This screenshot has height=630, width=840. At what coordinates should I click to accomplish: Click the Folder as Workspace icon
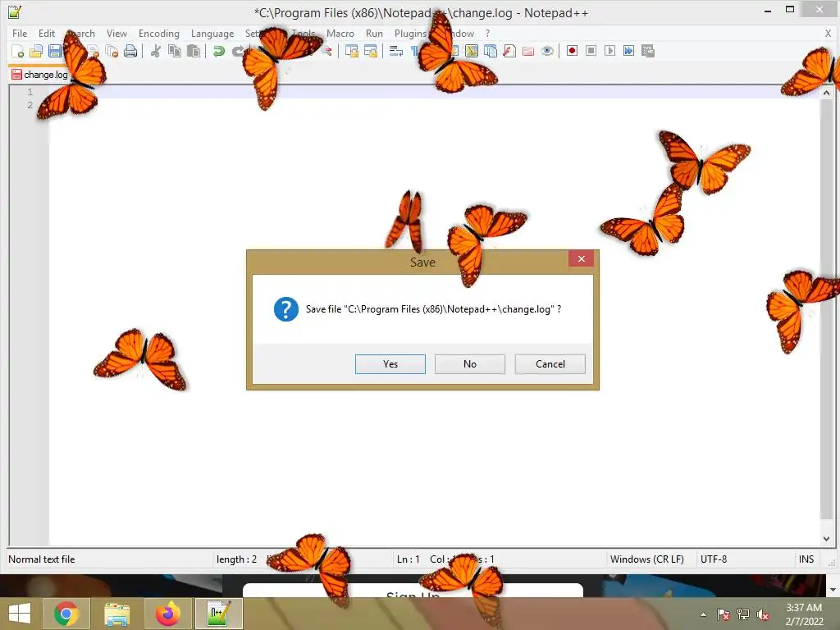[528, 51]
